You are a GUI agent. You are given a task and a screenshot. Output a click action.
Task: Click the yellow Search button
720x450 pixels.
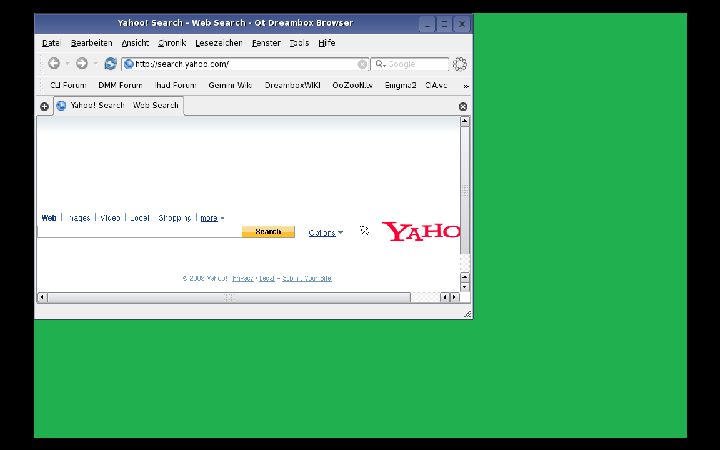pos(268,231)
